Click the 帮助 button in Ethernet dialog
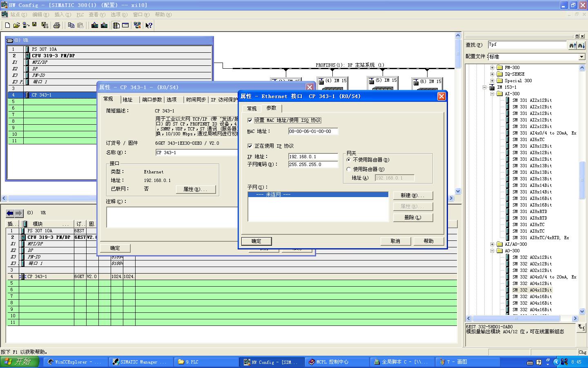 (x=429, y=241)
